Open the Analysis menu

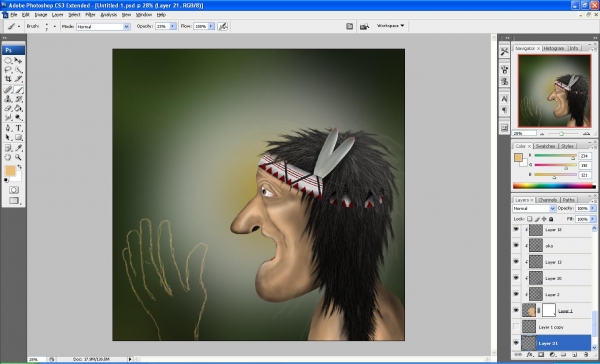(x=109, y=15)
